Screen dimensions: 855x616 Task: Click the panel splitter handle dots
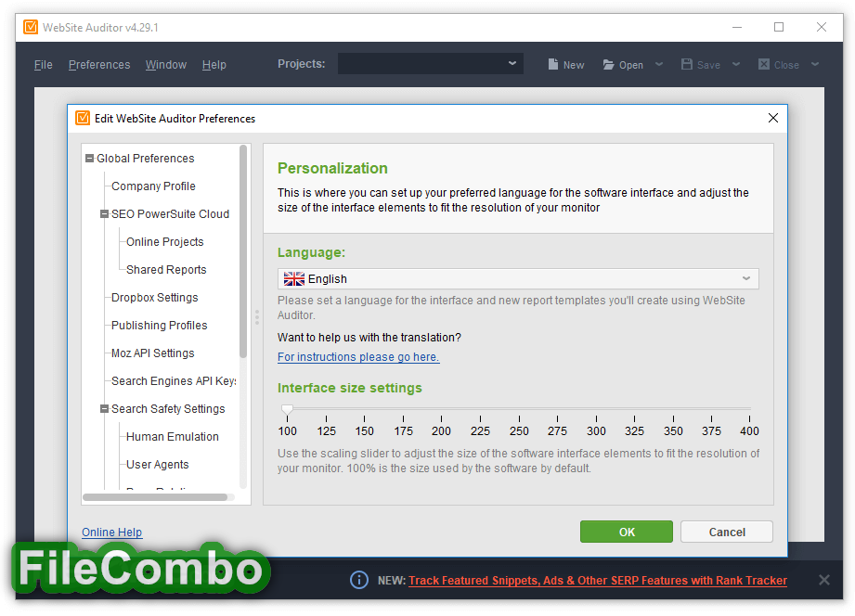257,317
